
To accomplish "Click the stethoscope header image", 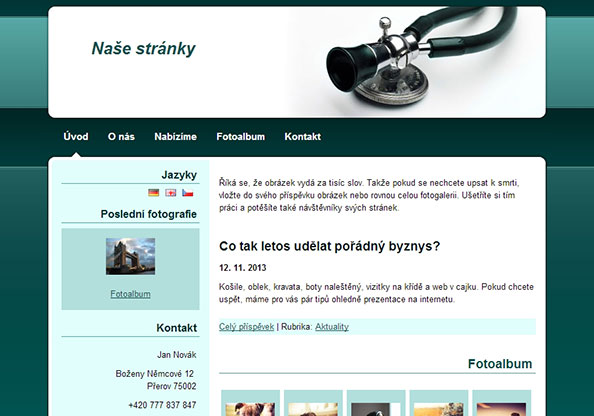I will tap(417, 62).
